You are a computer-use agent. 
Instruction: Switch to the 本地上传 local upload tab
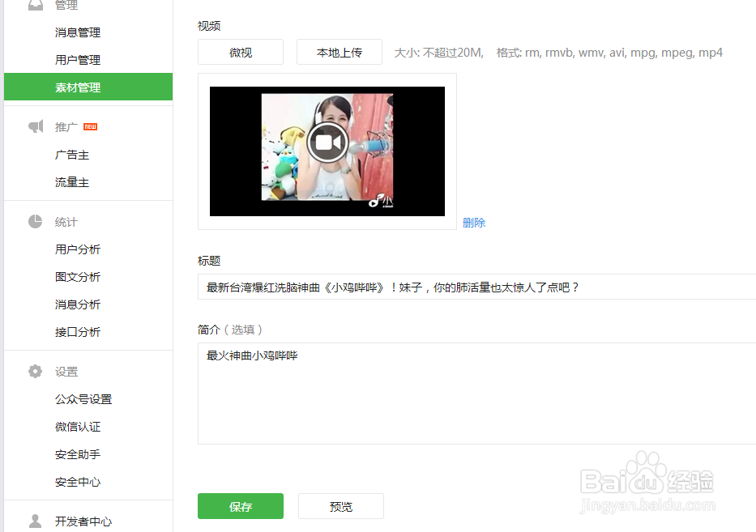339,52
